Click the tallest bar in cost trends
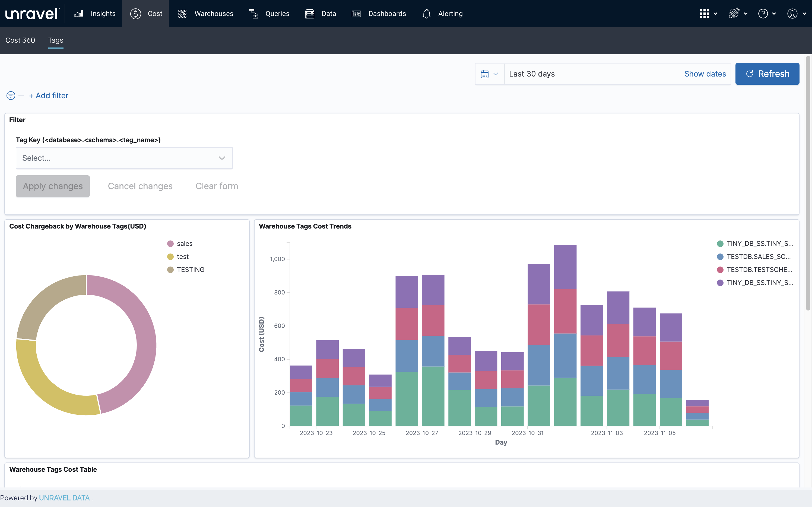The image size is (812, 507). point(565,335)
